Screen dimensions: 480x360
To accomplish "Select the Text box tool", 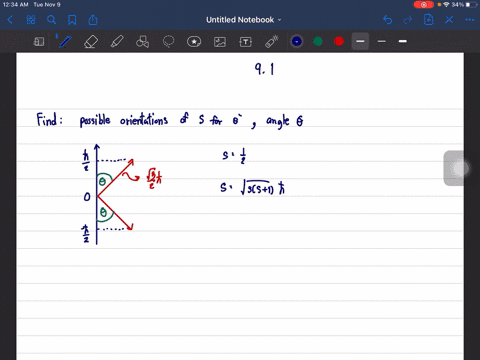I will click(x=246, y=42).
